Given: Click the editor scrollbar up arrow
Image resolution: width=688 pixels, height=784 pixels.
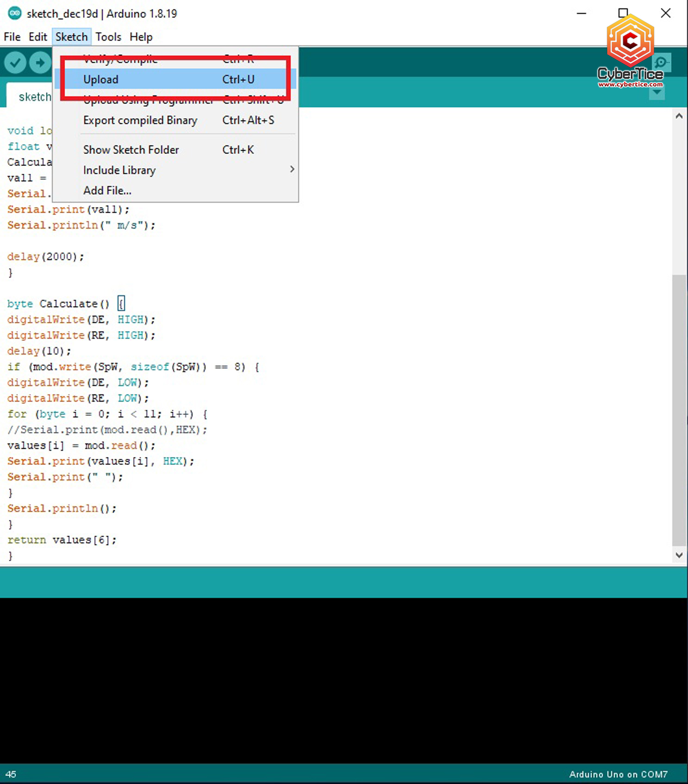Looking at the screenshot, I should (x=679, y=116).
